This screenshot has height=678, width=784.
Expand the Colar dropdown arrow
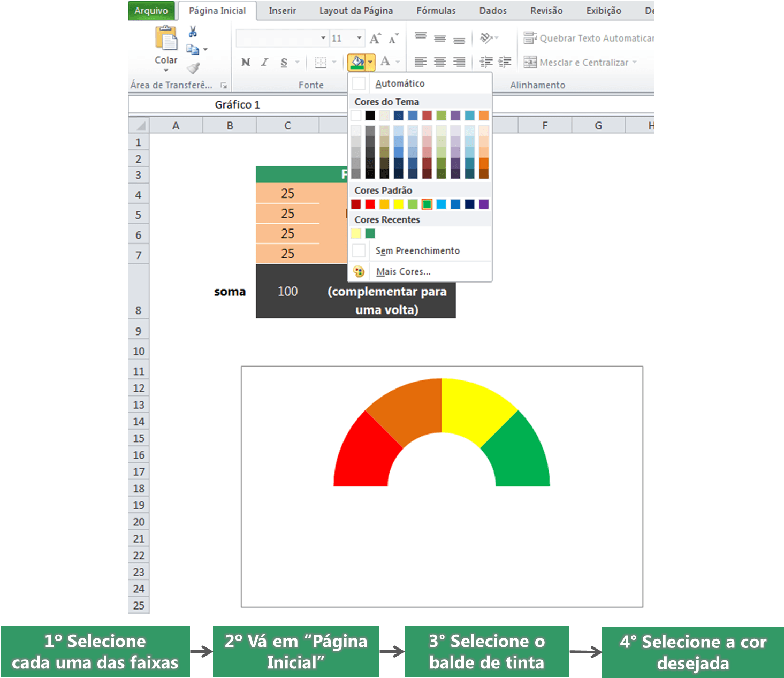[x=166, y=71]
